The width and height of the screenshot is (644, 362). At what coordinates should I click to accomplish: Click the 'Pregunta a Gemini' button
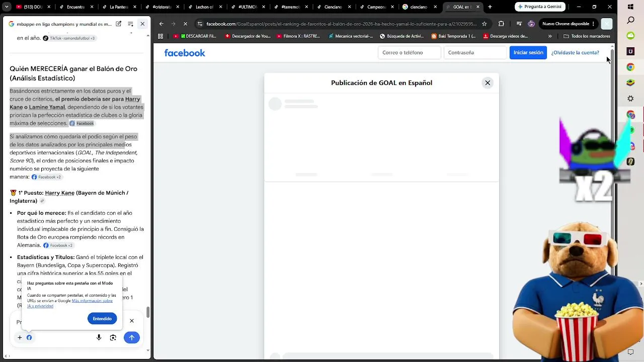click(541, 7)
